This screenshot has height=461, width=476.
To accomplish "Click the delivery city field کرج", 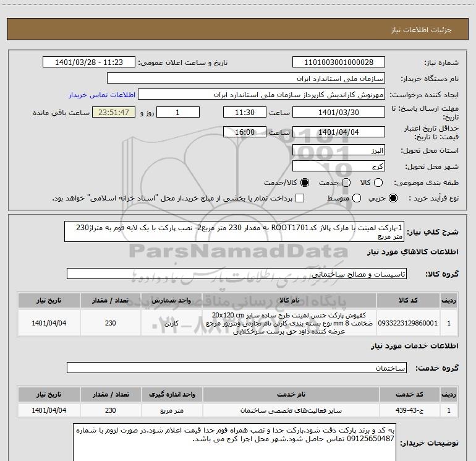I will click(x=339, y=166).
